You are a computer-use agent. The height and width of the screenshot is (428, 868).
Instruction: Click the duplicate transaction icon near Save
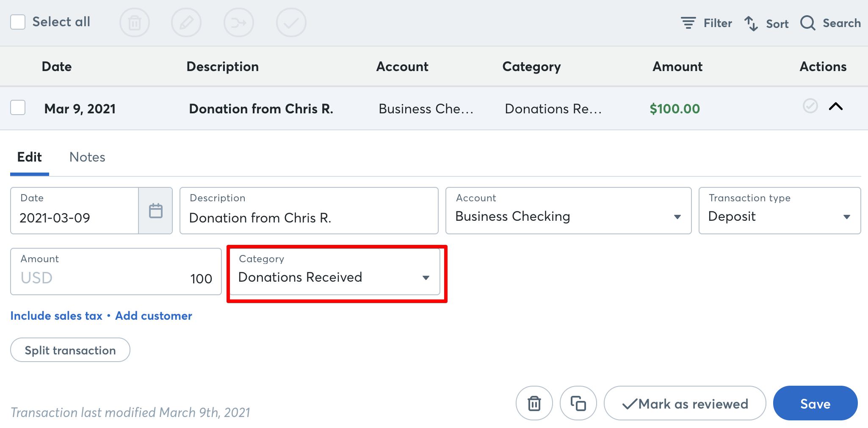click(578, 403)
